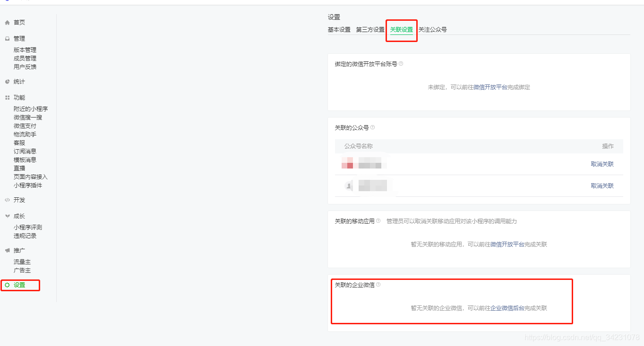Screen dimensions: 644x346
Task: Open 版本管理 under the 管理 section
Action: (x=25, y=49)
